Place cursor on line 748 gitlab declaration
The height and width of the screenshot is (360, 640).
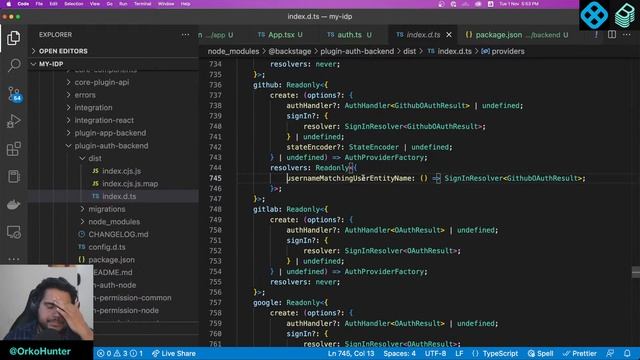(x=291, y=209)
